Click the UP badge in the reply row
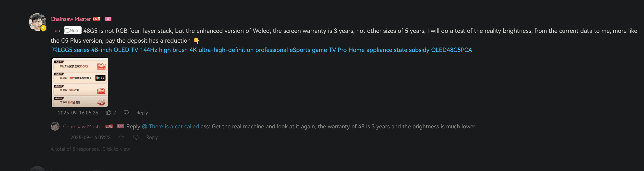 point(121,126)
